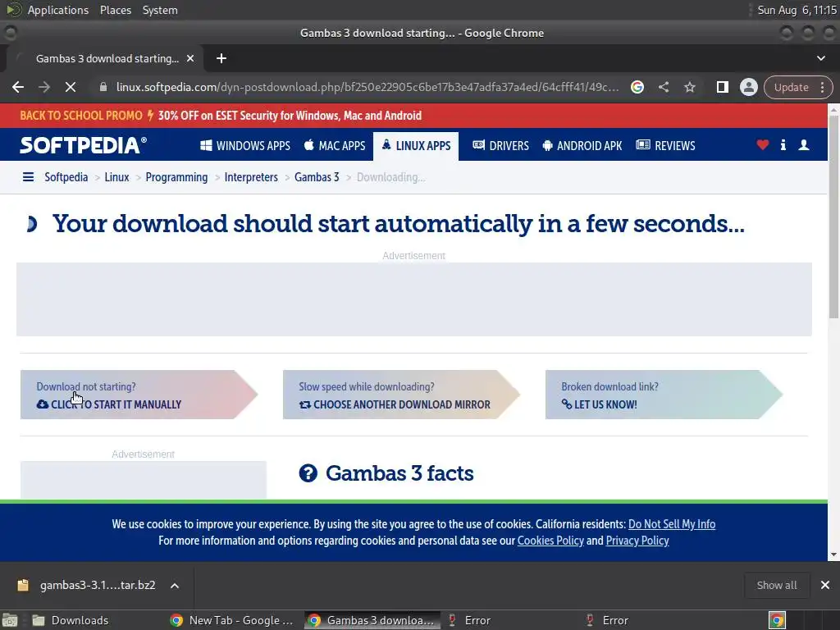This screenshot has width=840, height=630.
Task: Open the System menu
Action: click(160, 10)
